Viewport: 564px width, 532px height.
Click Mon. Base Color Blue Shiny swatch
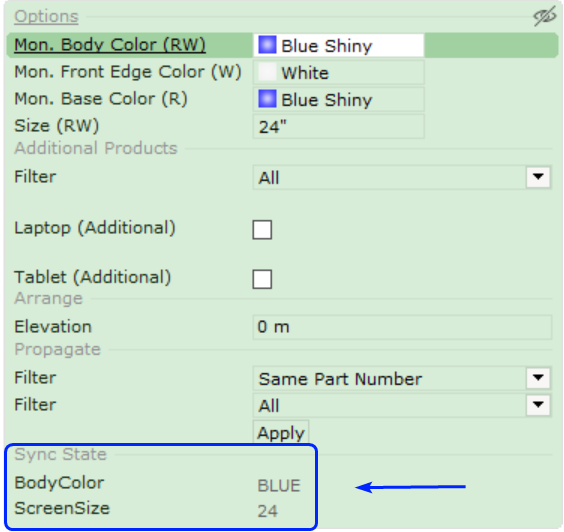coord(267,99)
